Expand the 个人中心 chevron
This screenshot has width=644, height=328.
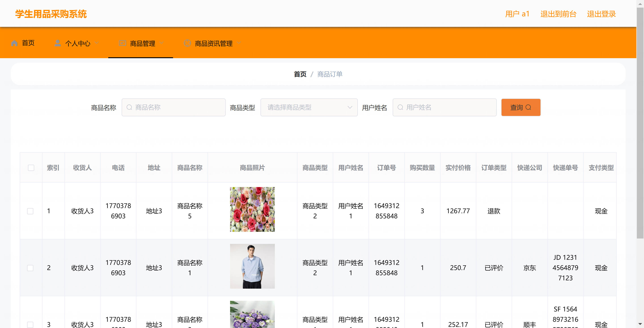pyautogui.click(x=97, y=43)
